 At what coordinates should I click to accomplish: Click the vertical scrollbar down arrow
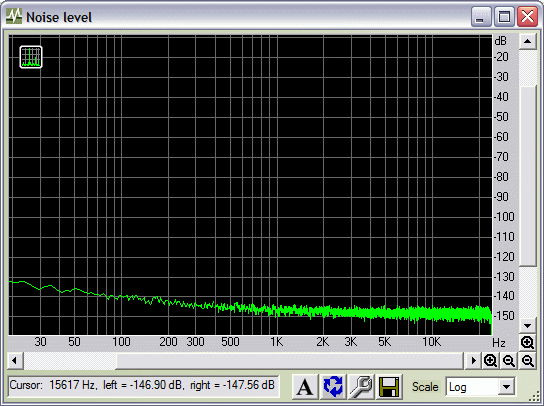(x=528, y=325)
